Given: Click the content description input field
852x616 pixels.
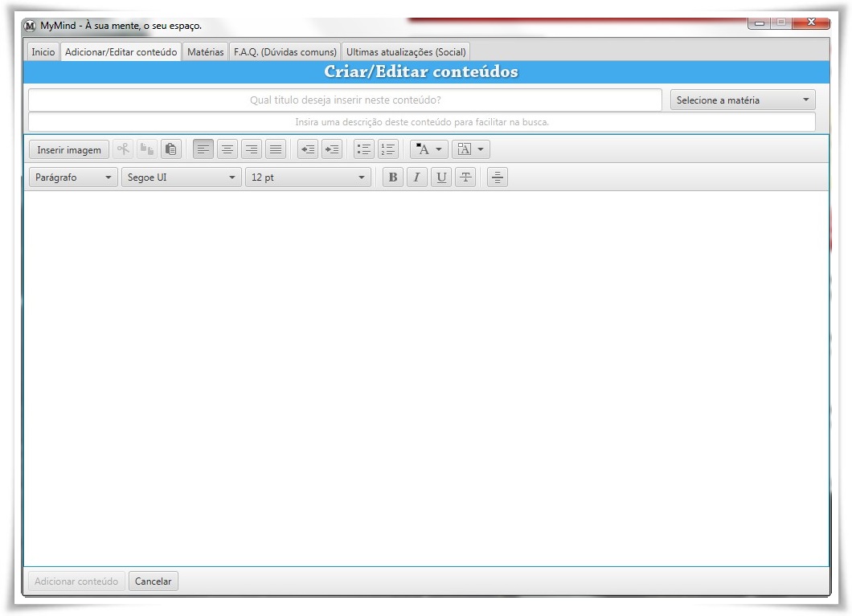Looking at the screenshot, I should 422,122.
